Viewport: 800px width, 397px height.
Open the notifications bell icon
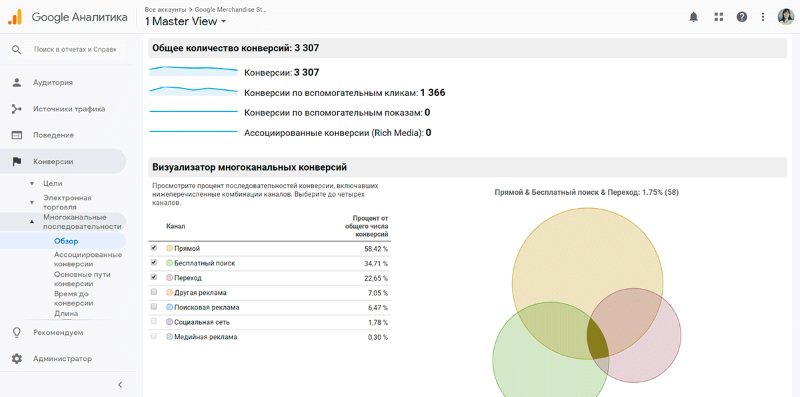tap(693, 17)
